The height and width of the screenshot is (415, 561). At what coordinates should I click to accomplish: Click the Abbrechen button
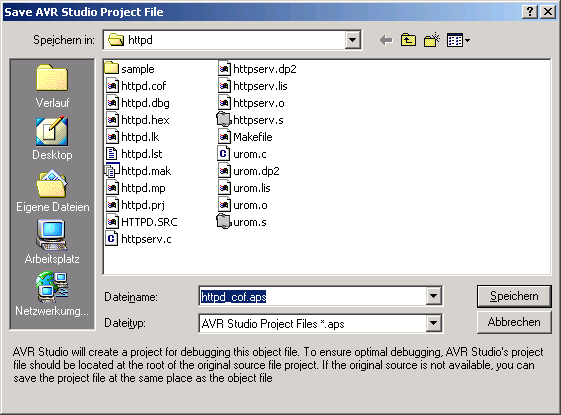[514, 322]
